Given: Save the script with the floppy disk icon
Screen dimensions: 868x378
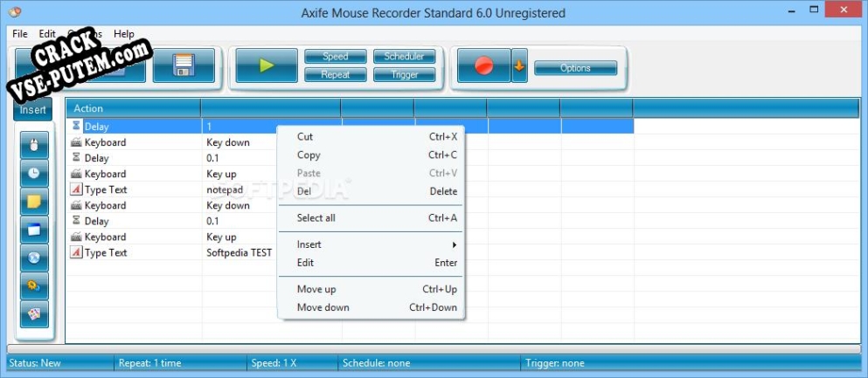Looking at the screenshot, I should [184, 65].
